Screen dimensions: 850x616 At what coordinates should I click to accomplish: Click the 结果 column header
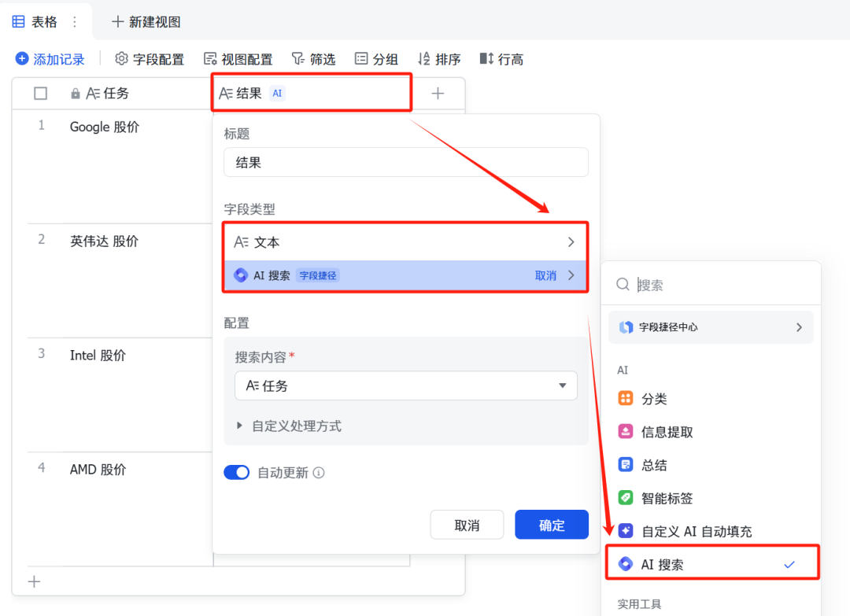click(312, 93)
